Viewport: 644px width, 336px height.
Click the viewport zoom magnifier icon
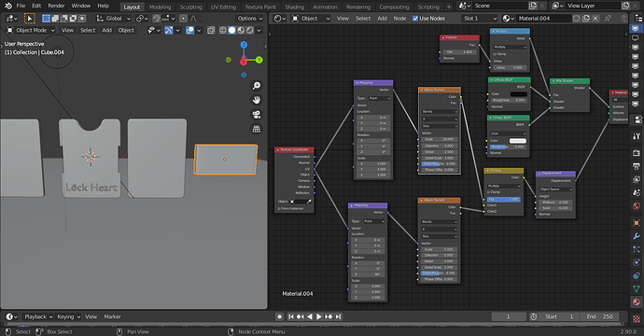(x=257, y=86)
